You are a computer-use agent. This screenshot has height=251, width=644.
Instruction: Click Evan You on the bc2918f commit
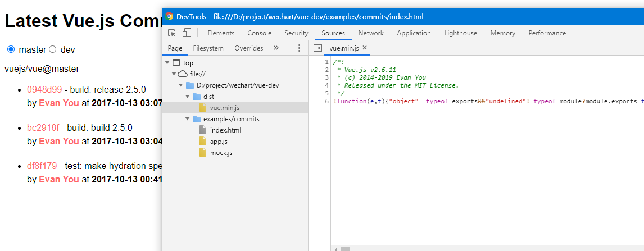click(x=59, y=141)
